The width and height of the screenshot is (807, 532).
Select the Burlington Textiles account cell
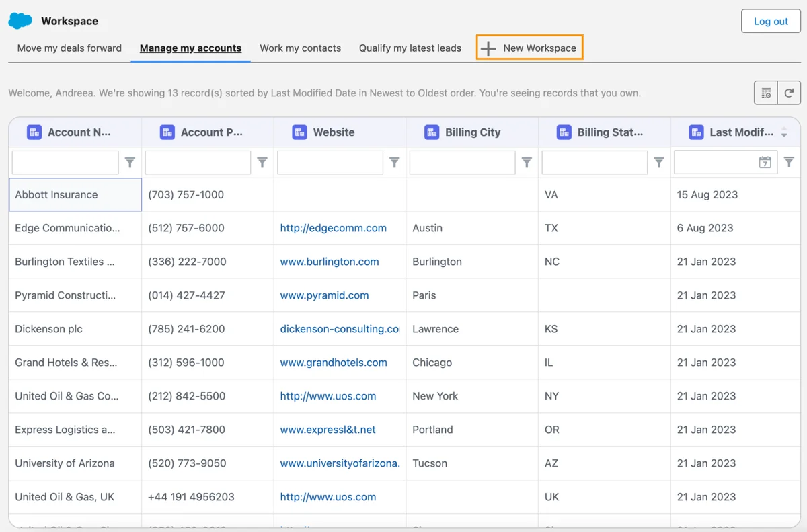75,262
